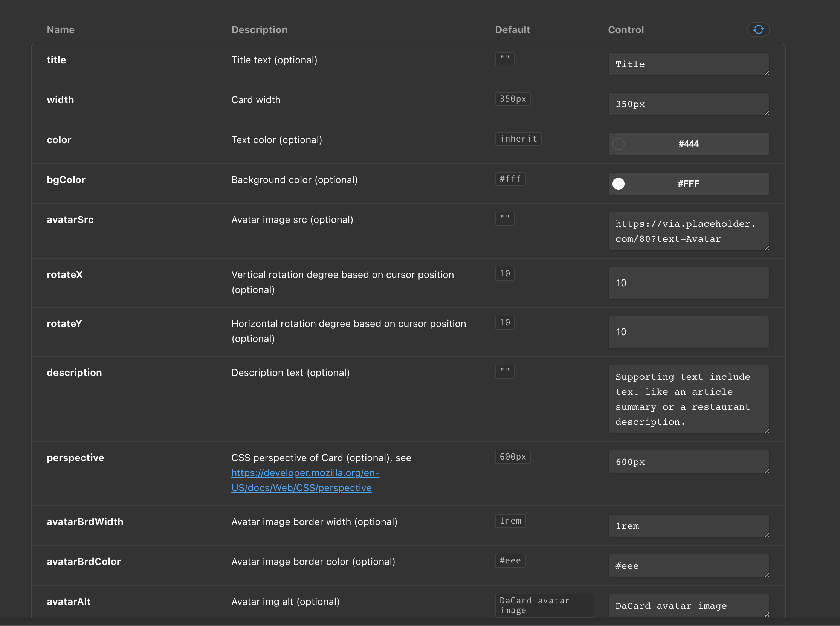The height and width of the screenshot is (626, 840).
Task: Click the Default column header
Action: pyautogui.click(x=512, y=29)
